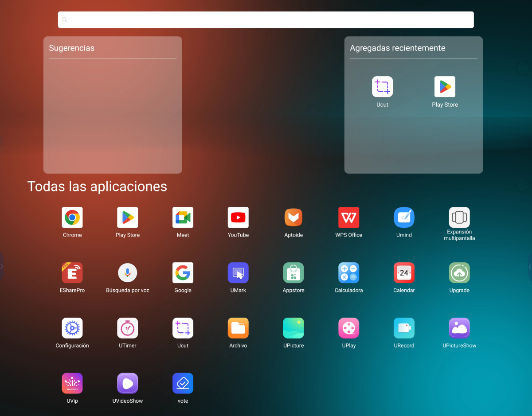Start Búsqueda por voz
This screenshot has height=416, width=532.
coord(128,273)
